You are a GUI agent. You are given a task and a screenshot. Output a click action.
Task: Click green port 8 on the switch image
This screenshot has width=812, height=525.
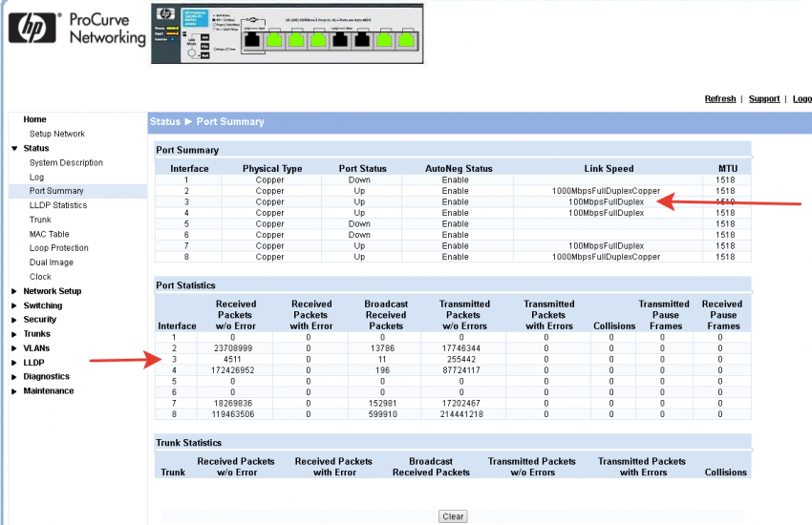point(407,41)
